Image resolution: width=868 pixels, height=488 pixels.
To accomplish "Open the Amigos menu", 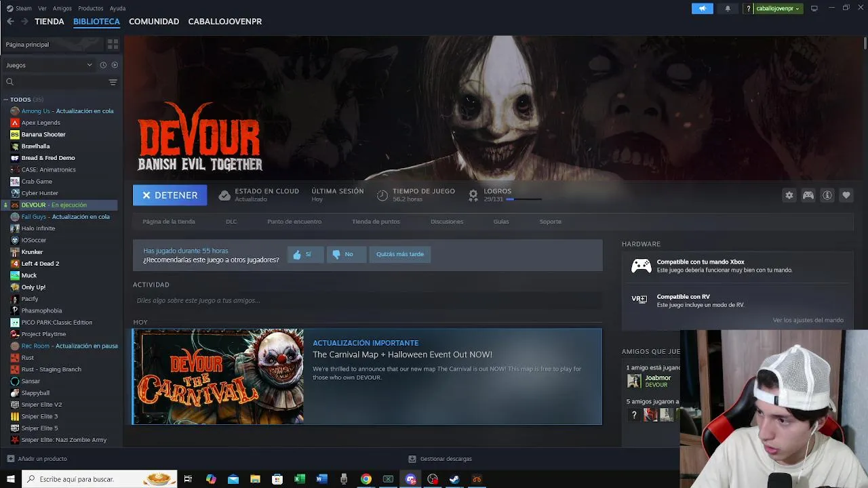I will [x=62, y=8].
